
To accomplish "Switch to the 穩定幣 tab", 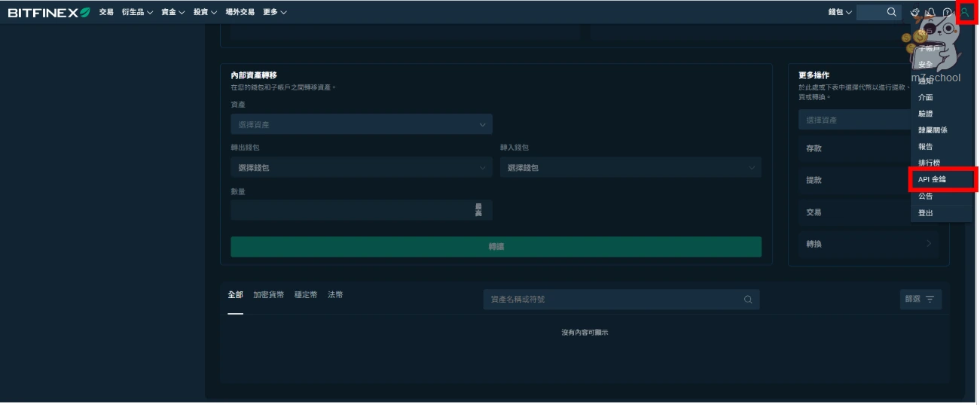I will [306, 295].
